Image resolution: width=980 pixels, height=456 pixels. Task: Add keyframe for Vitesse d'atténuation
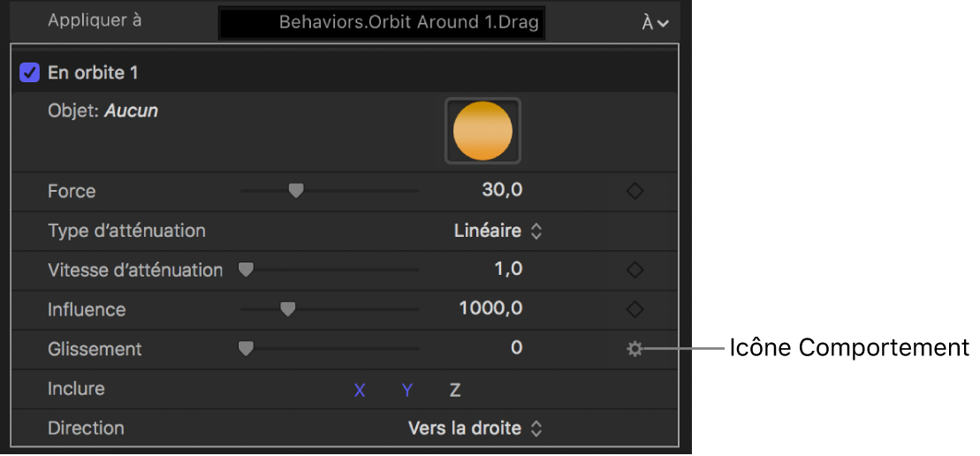point(635,270)
